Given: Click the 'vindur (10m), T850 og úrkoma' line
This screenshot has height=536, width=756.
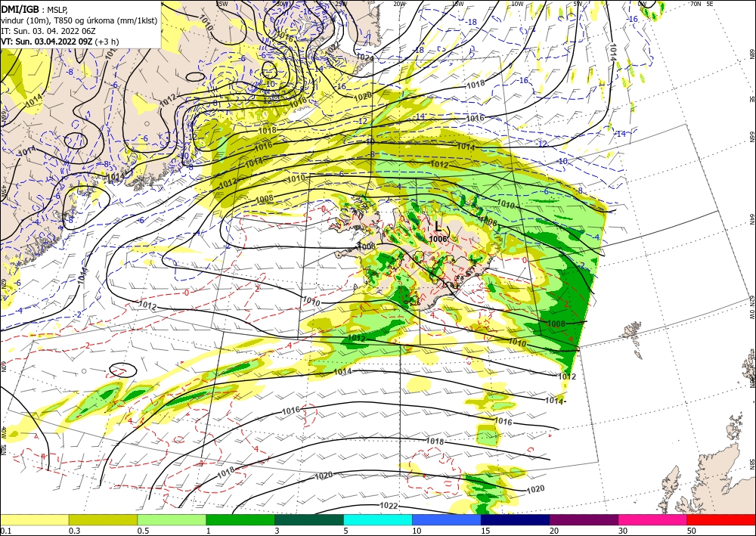Looking at the screenshot, I should coord(79,20).
